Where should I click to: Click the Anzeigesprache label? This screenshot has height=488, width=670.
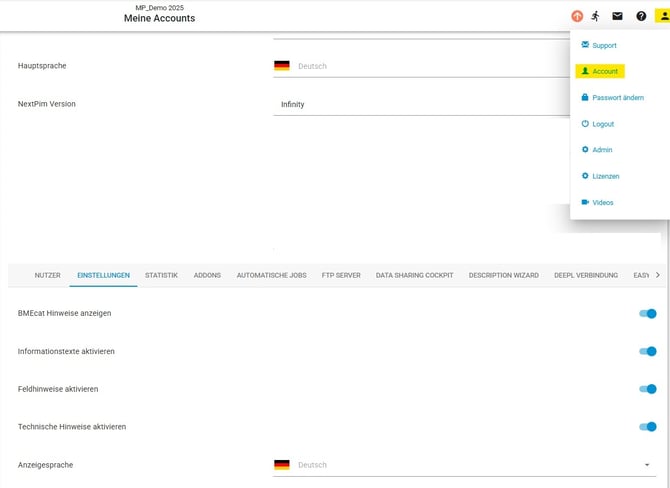[x=45, y=464]
